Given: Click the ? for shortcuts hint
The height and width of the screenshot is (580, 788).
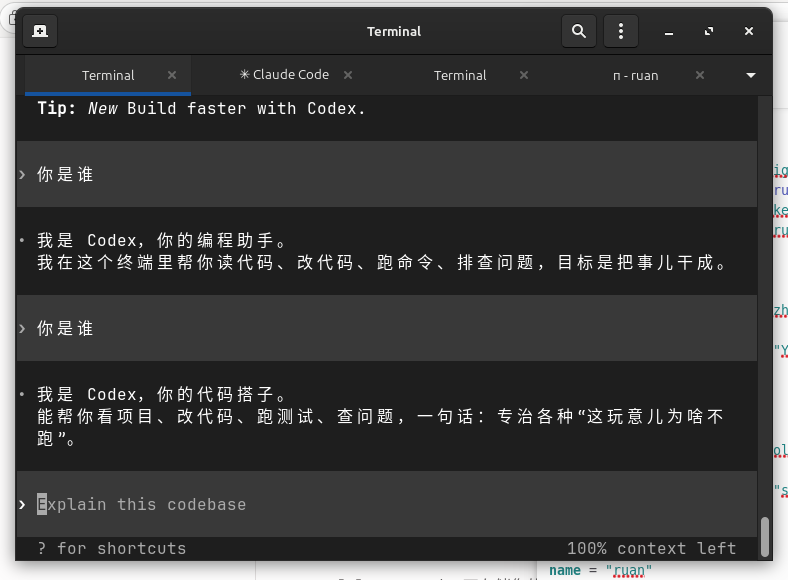Looking at the screenshot, I should pyautogui.click(x=112, y=548).
